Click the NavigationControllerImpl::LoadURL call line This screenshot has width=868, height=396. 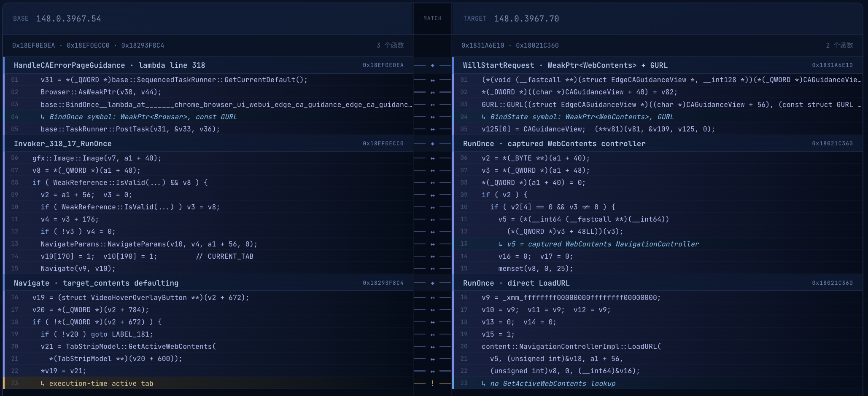pyautogui.click(x=658, y=346)
